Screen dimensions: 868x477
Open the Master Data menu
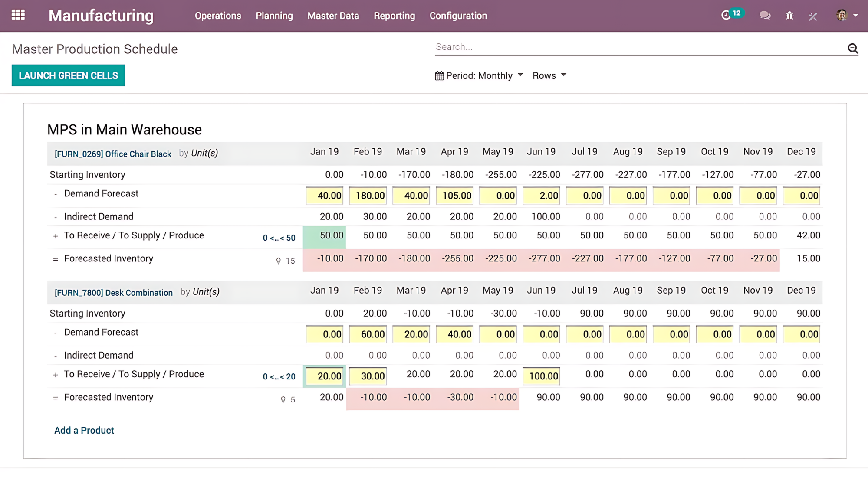333,16
